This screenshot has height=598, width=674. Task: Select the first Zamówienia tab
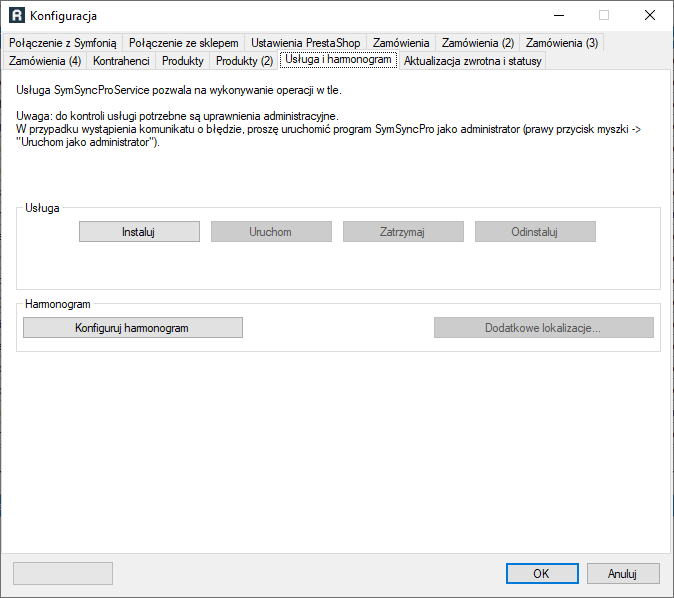pos(401,43)
